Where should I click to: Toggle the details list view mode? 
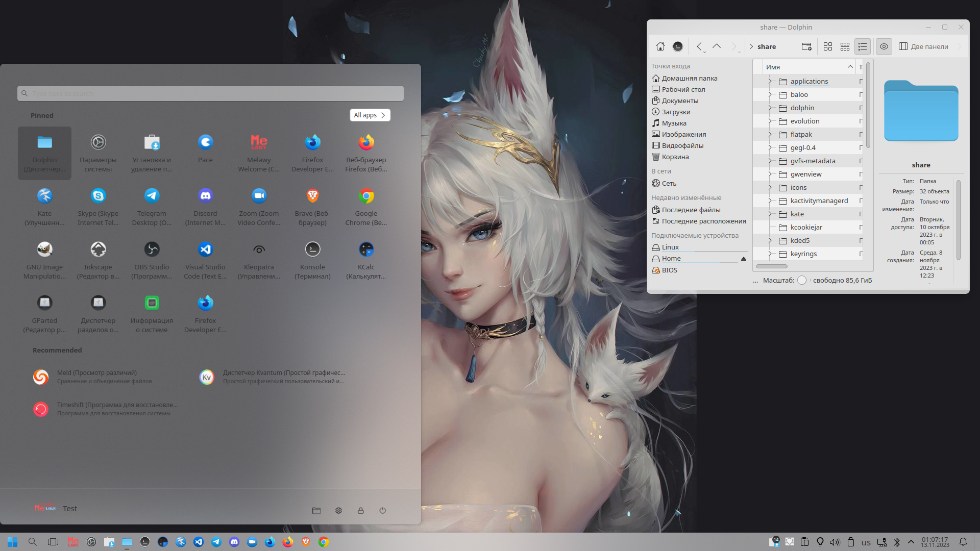863,46
